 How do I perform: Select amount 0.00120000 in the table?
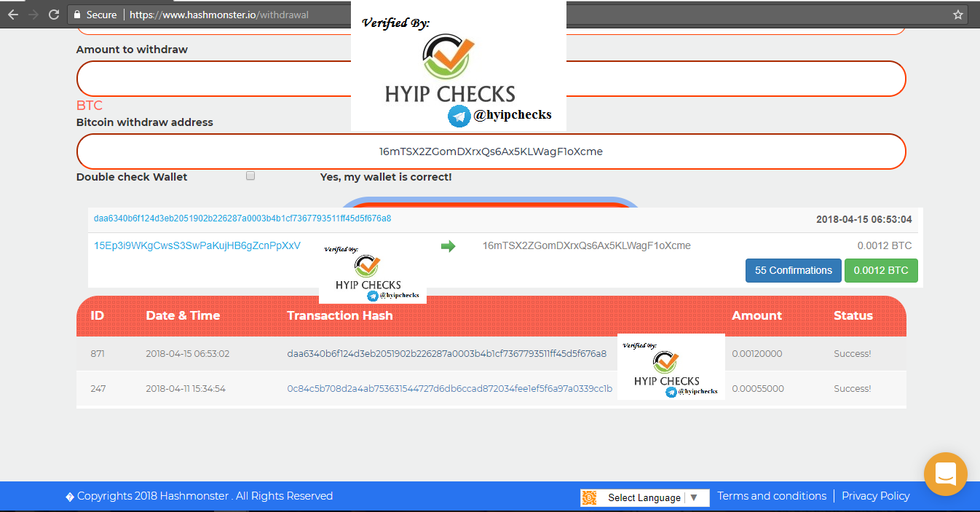[757, 353]
